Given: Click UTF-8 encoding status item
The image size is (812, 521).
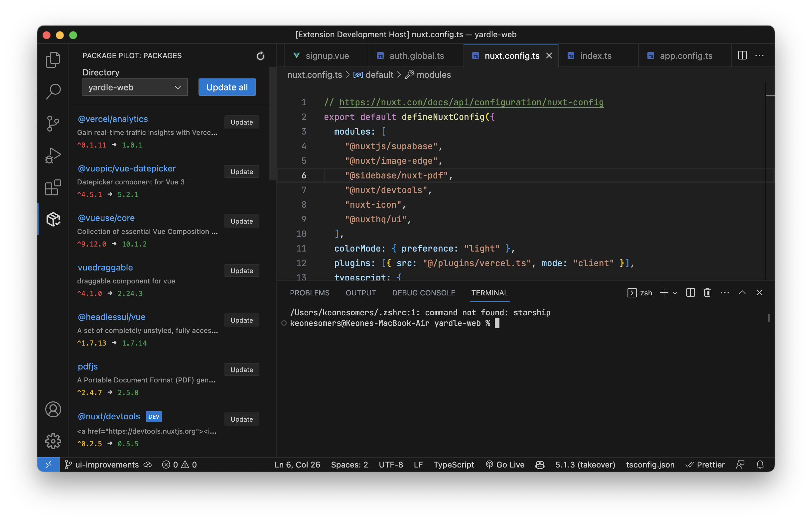Looking at the screenshot, I should 391,465.
